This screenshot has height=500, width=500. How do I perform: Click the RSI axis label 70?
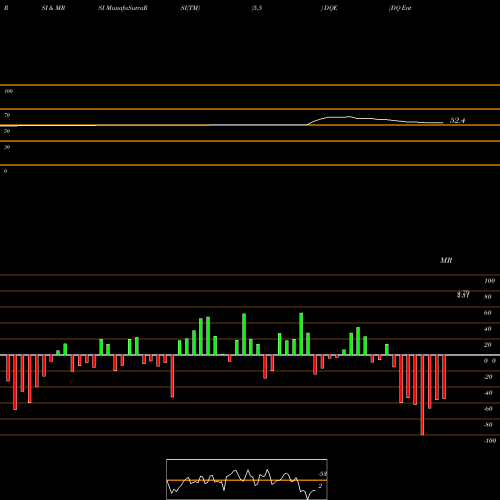pos(7,115)
